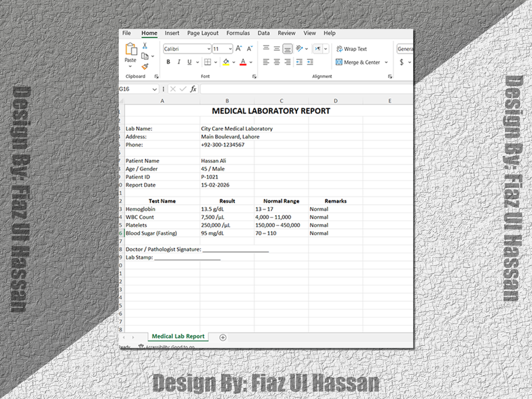This screenshot has height=399, width=532.
Task: Expand the Merge & Center dropdown arrow
Action: 386,62
